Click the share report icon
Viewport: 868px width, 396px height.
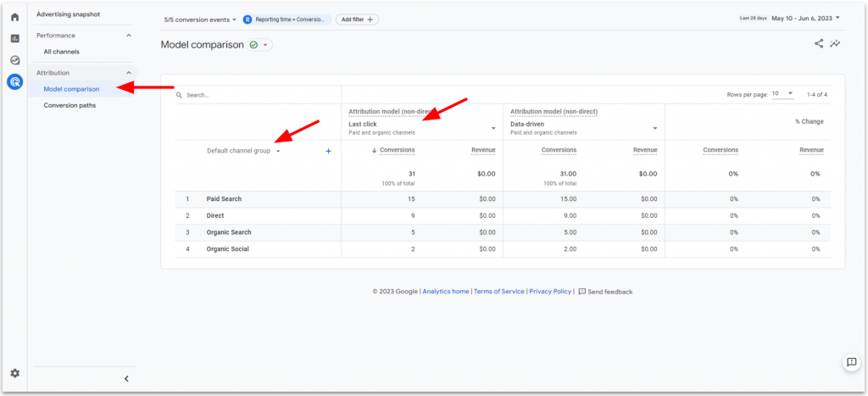[x=819, y=44]
